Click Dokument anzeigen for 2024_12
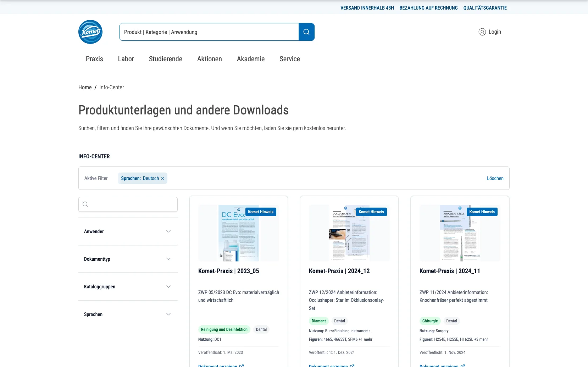 [328, 366]
